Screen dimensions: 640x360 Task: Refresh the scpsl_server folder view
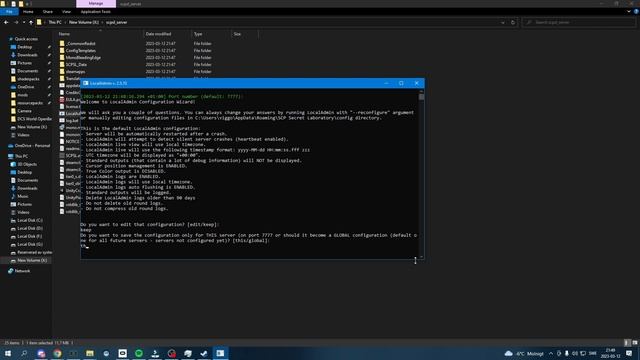[x=513, y=22]
